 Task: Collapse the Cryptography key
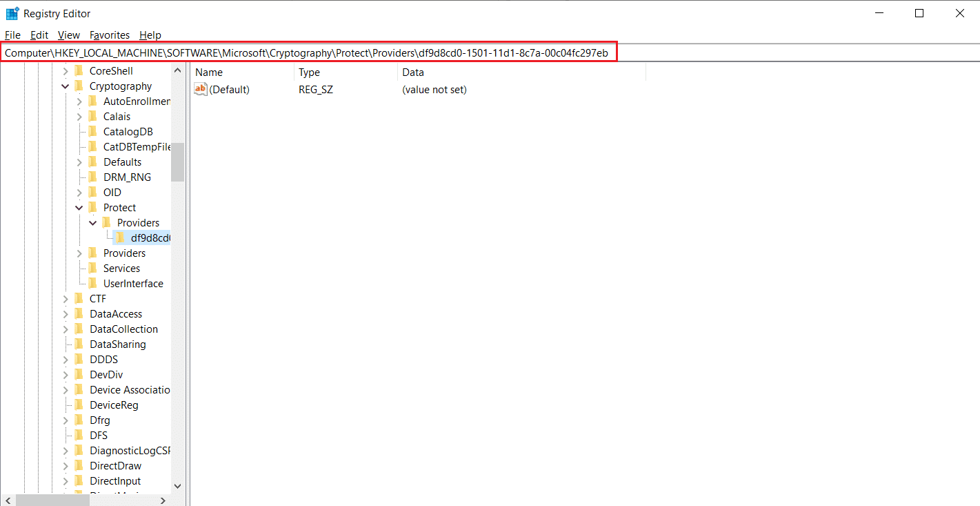(66, 86)
